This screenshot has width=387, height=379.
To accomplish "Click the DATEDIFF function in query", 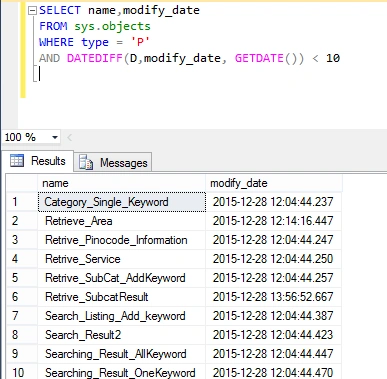I will click(95, 58).
